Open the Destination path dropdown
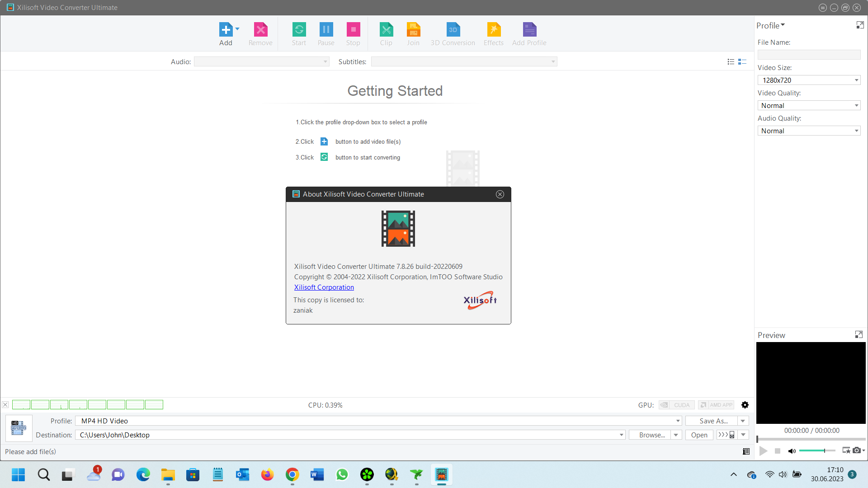This screenshot has height=488, width=868. point(350,435)
